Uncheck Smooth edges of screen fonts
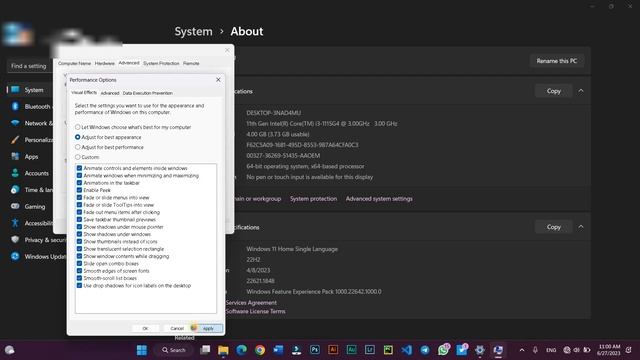This screenshot has height=360, width=640. click(79, 271)
